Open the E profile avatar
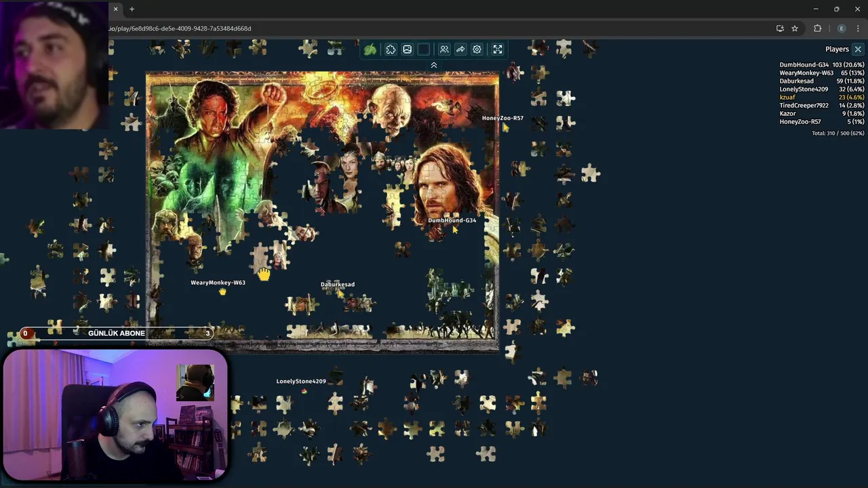The width and height of the screenshot is (868, 488). [842, 28]
